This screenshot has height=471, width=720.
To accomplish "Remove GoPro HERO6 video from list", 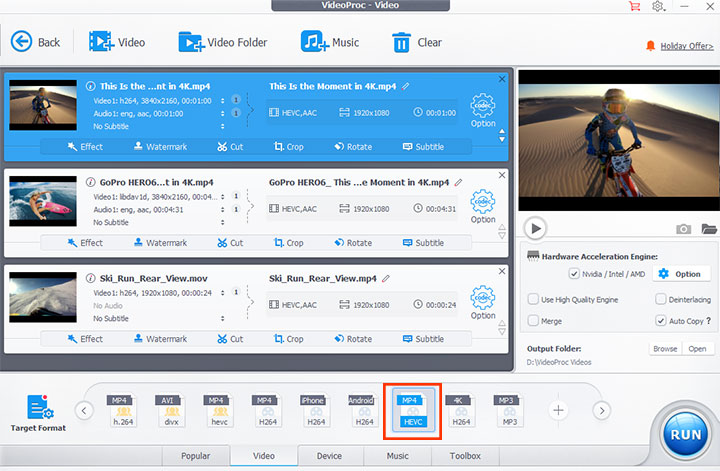I will coord(502,175).
